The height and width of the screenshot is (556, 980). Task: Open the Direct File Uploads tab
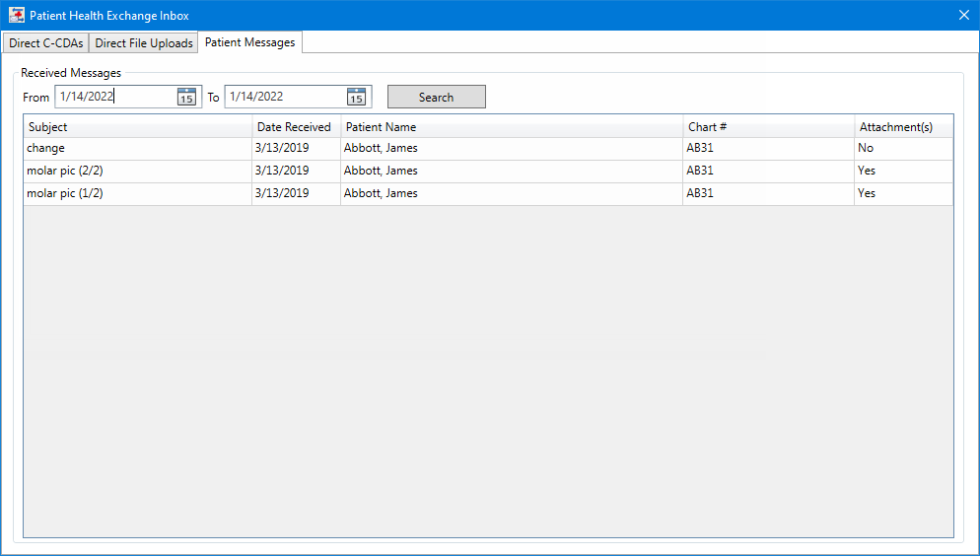[x=143, y=43]
